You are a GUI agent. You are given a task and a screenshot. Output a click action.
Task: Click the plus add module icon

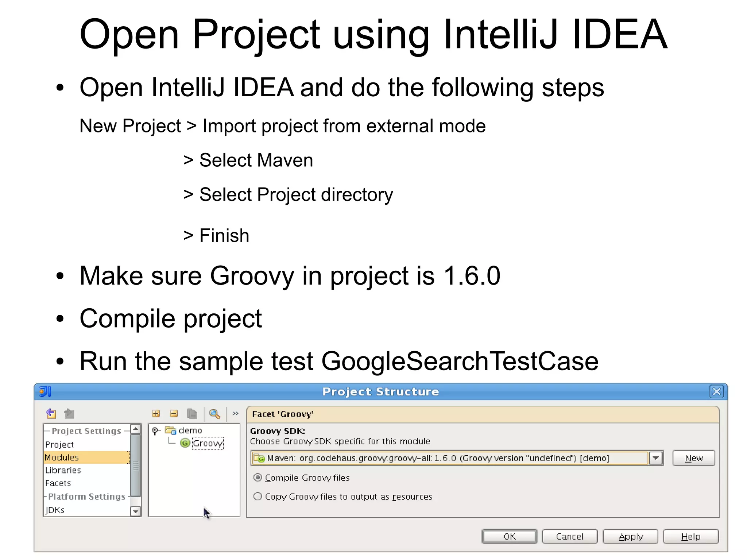point(156,413)
